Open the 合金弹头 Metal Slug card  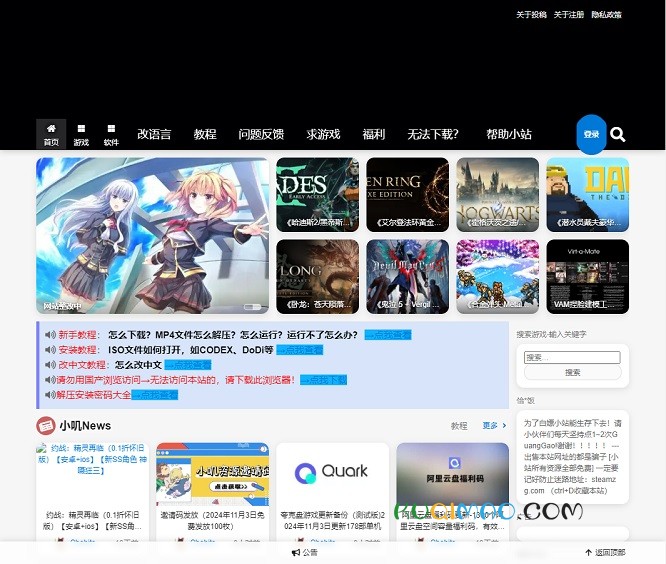[497, 277]
